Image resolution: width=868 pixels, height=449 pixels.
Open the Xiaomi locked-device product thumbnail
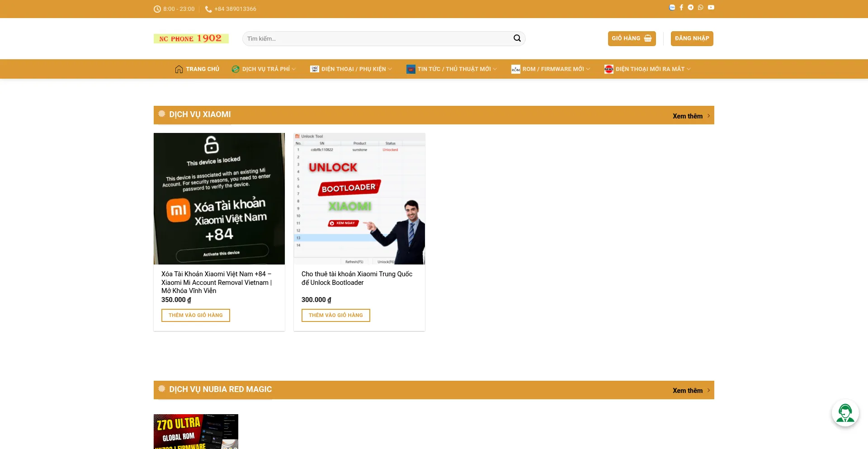point(219,199)
